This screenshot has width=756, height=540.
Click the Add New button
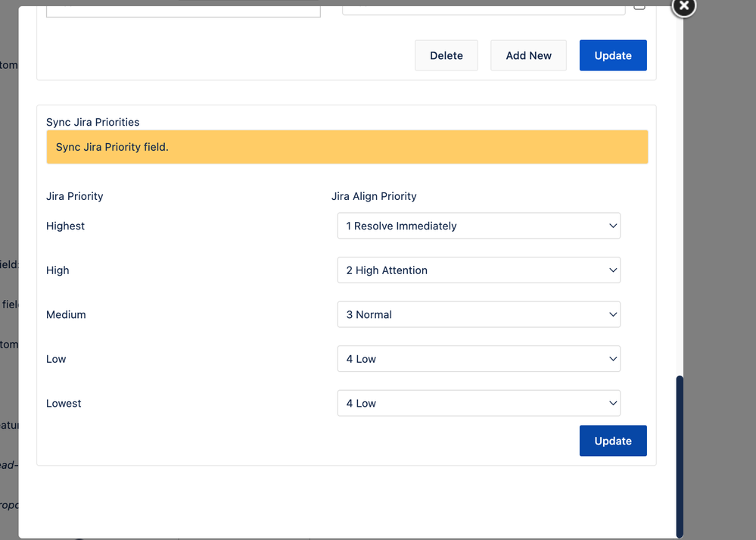(x=528, y=55)
